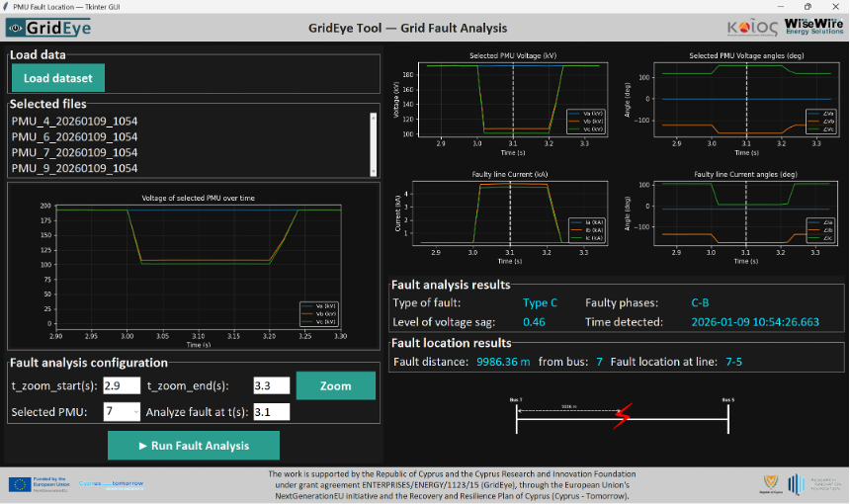Image resolution: width=850 pixels, height=504 pixels.
Task: Focus the Analyze fault at t(s) field
Action: click(270, 412)
